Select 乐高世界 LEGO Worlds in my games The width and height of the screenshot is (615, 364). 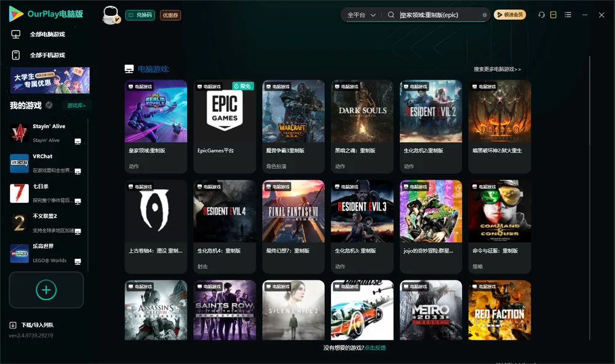click(46, 253)
